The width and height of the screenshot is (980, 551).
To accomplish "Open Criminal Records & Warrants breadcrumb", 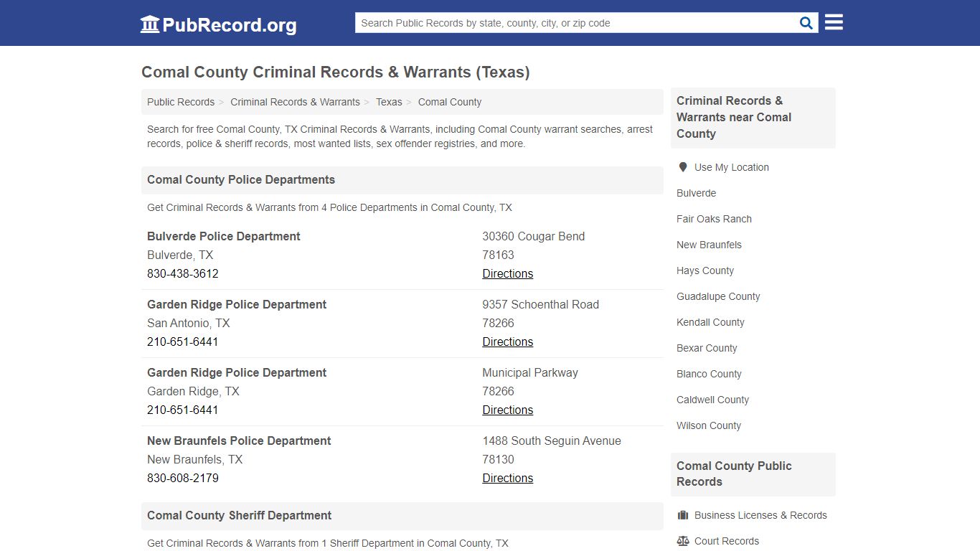I will 295,102.
